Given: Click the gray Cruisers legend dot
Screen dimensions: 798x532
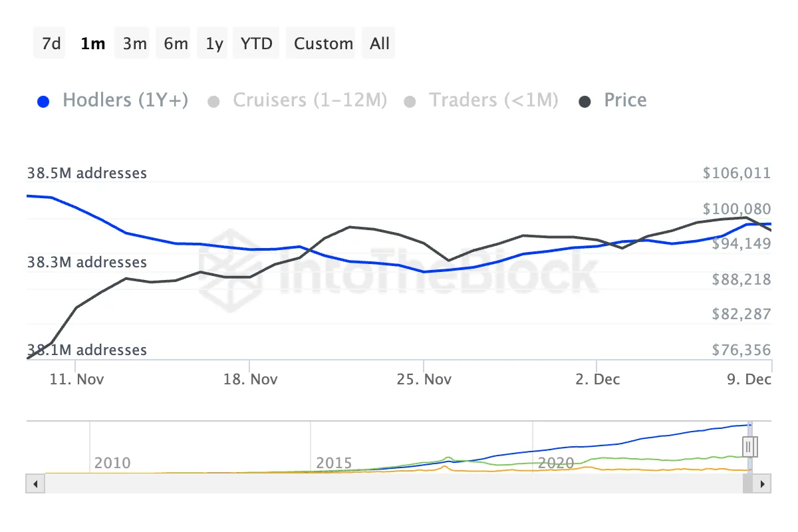Looking at the screenshot, I should [x=213, y=102].
